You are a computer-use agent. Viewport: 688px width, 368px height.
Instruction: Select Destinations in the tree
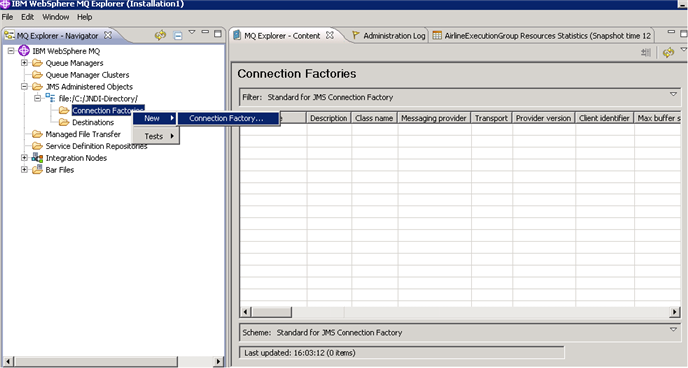[x=93, y=122]
